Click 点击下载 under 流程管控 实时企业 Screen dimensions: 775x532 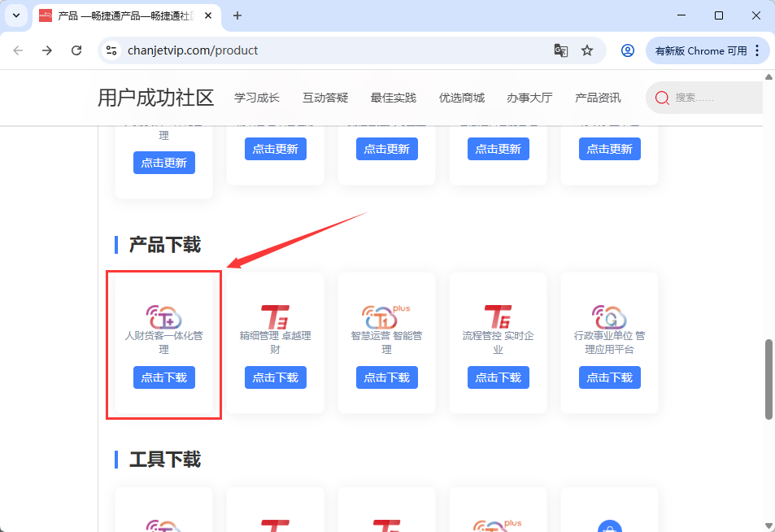499,377
